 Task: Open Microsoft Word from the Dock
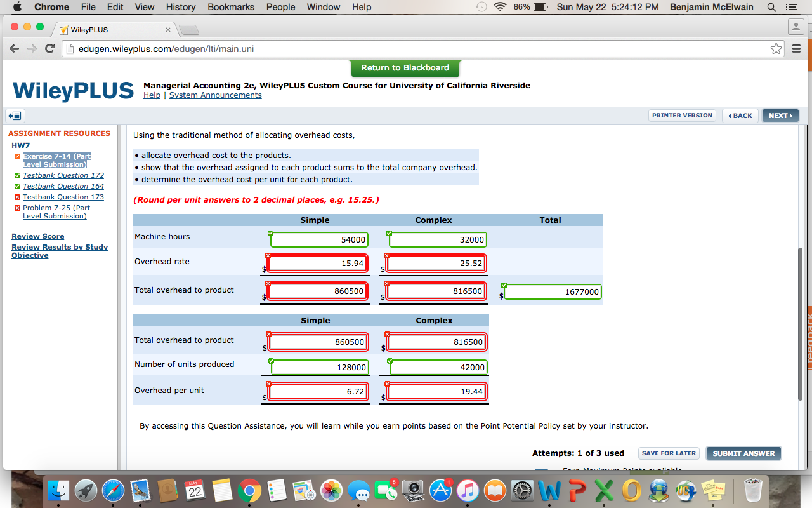(x=549, y=490)
